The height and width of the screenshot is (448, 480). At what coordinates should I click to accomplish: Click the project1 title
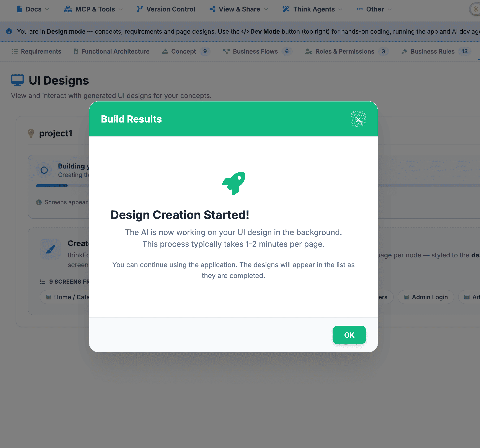click(x=56, y=133)
